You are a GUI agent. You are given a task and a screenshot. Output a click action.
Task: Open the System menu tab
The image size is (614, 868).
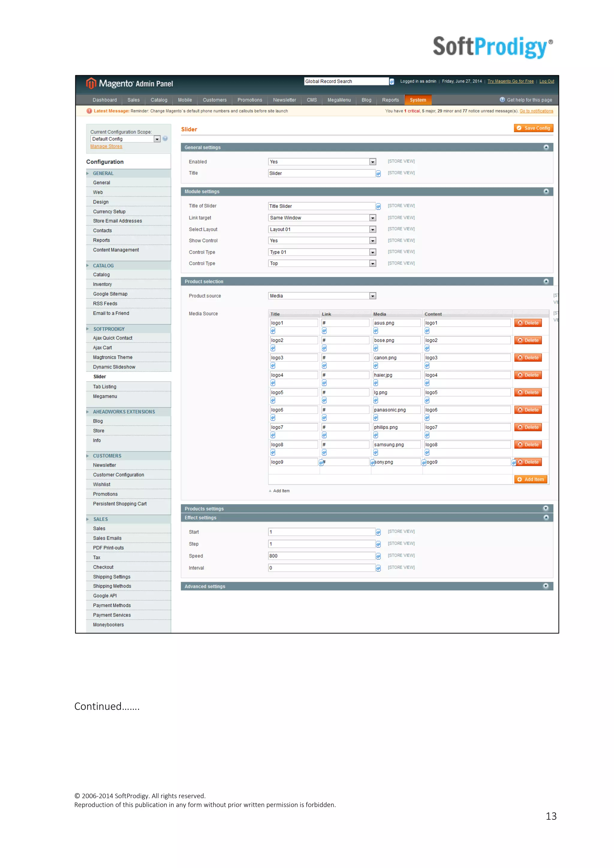coord(418,100)
